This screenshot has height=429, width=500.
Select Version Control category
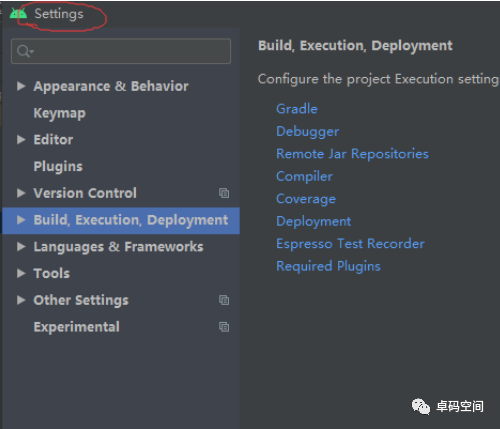click(85, 193)
